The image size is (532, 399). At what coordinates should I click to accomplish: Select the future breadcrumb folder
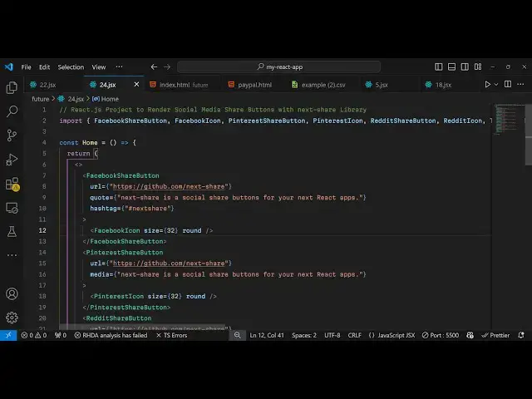[41, 99]
